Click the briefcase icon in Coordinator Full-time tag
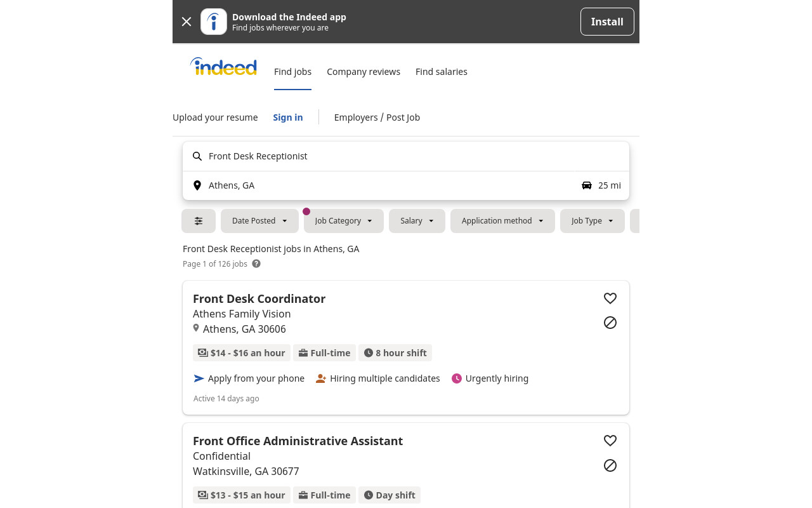The image size is (812, 508). pyautogui.click(x=303, y=353)
